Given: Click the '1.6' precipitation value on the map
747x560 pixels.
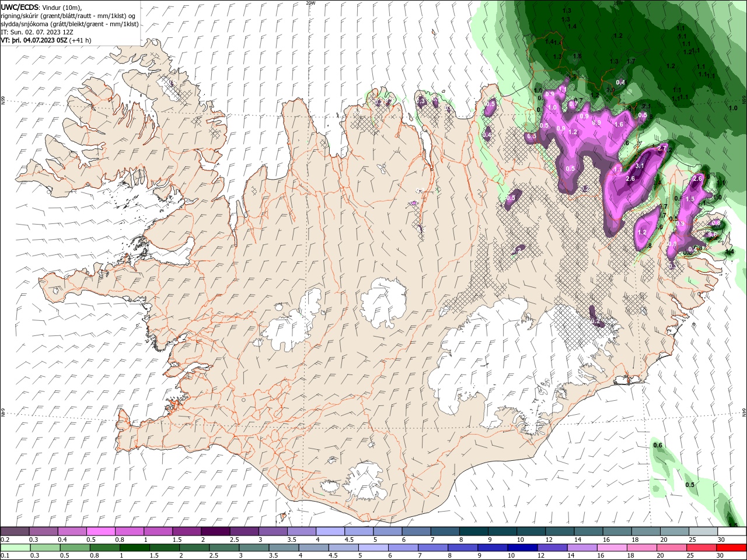Looking at the screenshot, I should pos(619,124).
